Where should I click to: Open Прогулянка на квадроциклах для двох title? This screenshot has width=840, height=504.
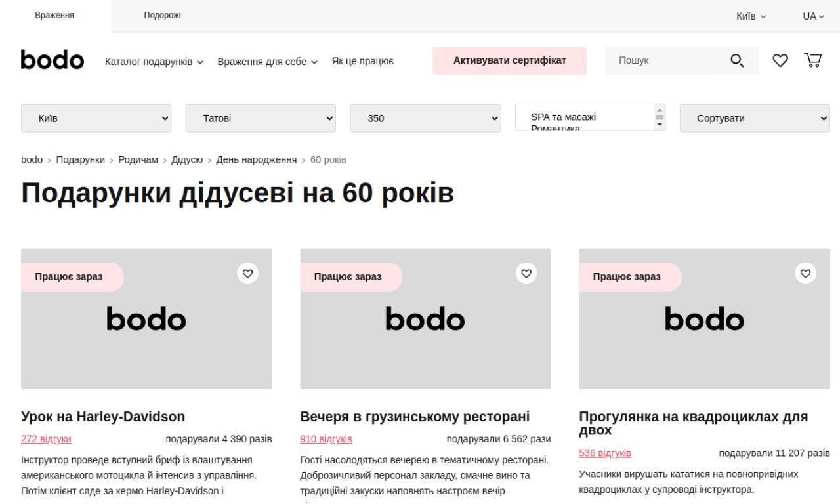[x=694, y=423]
